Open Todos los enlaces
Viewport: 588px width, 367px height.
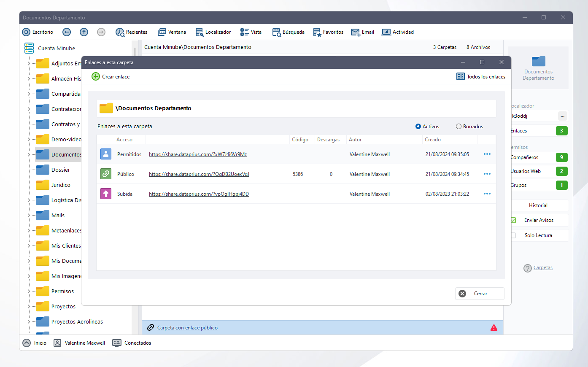pyautogui.click(x=481, y=77)
